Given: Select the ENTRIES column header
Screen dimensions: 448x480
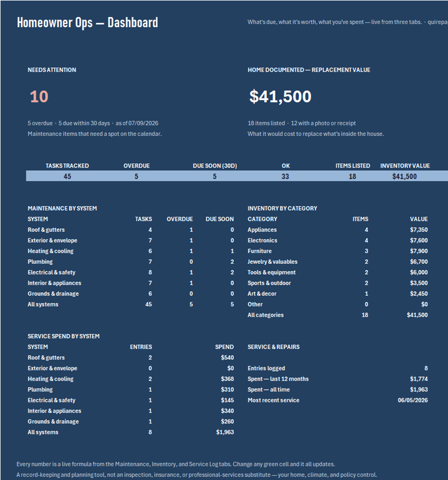Looking at the screenshot, I should pyautogui.click(x=141, y=347).
